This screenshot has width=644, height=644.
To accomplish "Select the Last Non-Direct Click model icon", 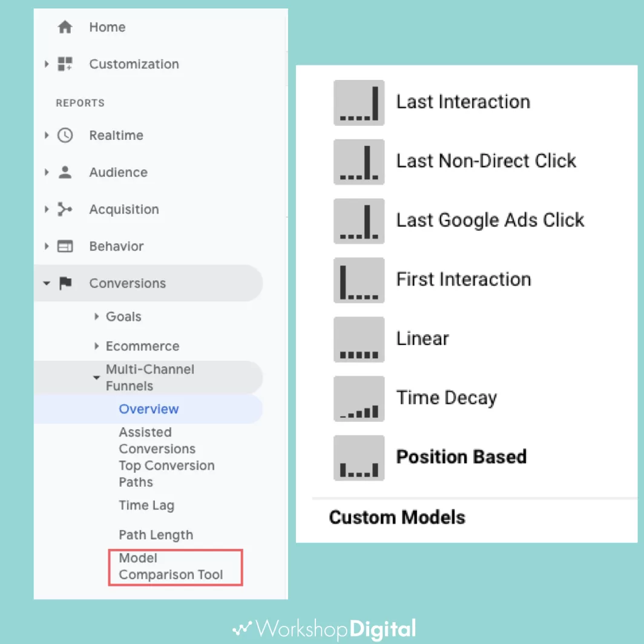I will click(x=359, y=162).
